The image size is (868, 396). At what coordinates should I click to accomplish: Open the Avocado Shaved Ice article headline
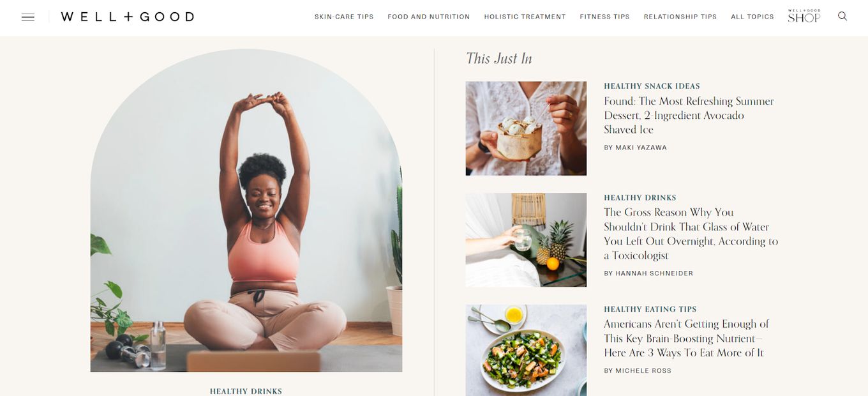[x=689, y=116]
